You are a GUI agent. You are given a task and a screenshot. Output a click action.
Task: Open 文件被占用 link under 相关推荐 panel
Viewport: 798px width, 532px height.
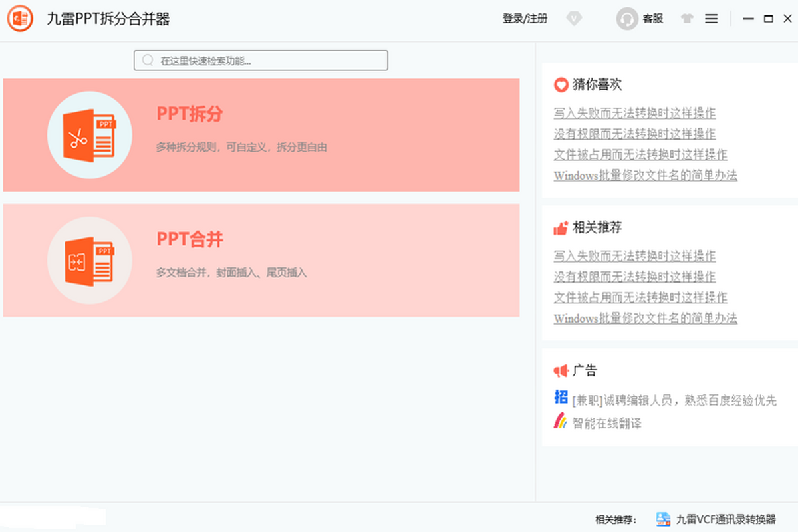point(640,297)
